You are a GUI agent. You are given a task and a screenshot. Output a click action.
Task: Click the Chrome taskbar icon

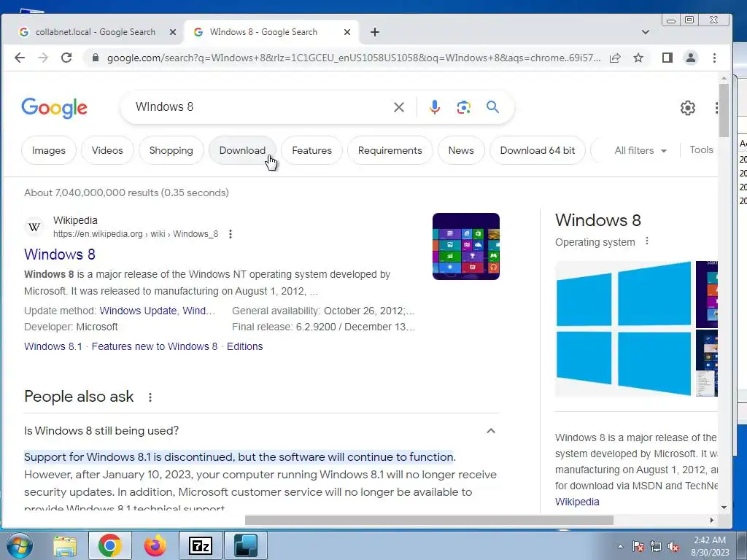tap(109, 545)
